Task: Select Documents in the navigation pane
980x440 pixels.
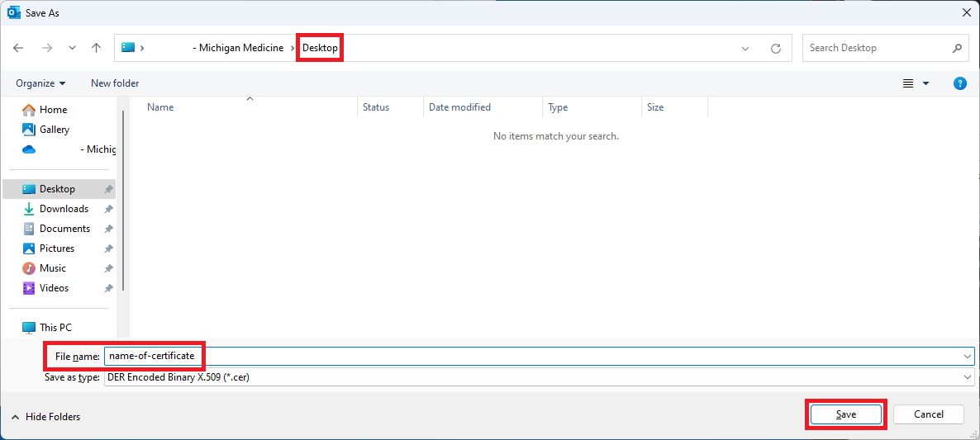Action: click(64, 229)
